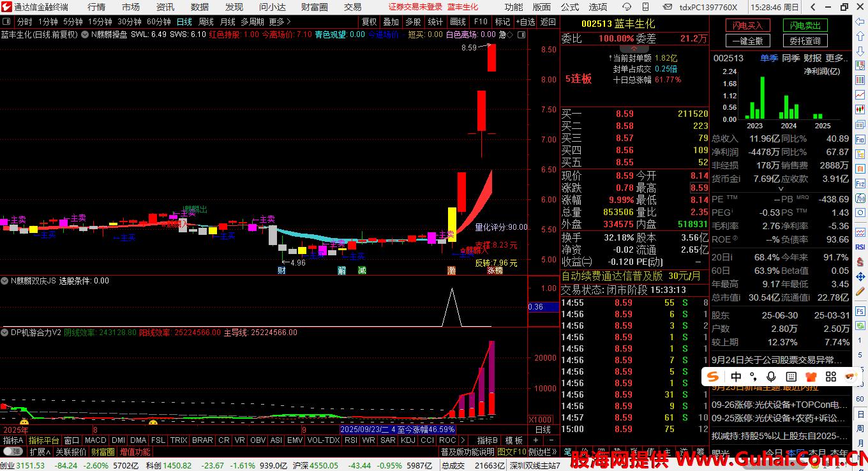This screenshot has width=868, height=471.
Task: Toggle Chinese input mode 中 on IME bar
Action: pyautogui.click(x=736, y=377)
